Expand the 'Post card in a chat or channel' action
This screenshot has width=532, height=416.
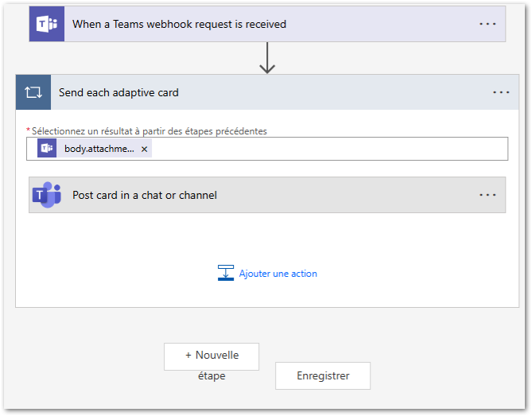point(145,195)
